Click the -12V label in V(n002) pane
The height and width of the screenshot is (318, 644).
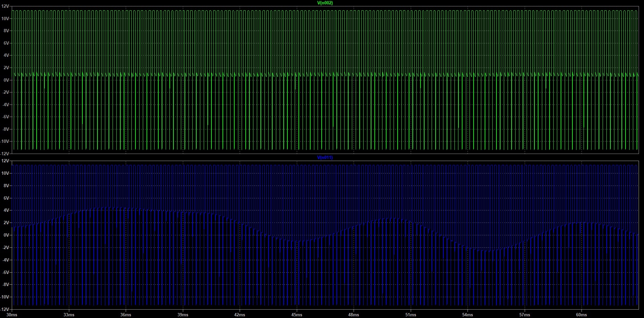point(5,154)
